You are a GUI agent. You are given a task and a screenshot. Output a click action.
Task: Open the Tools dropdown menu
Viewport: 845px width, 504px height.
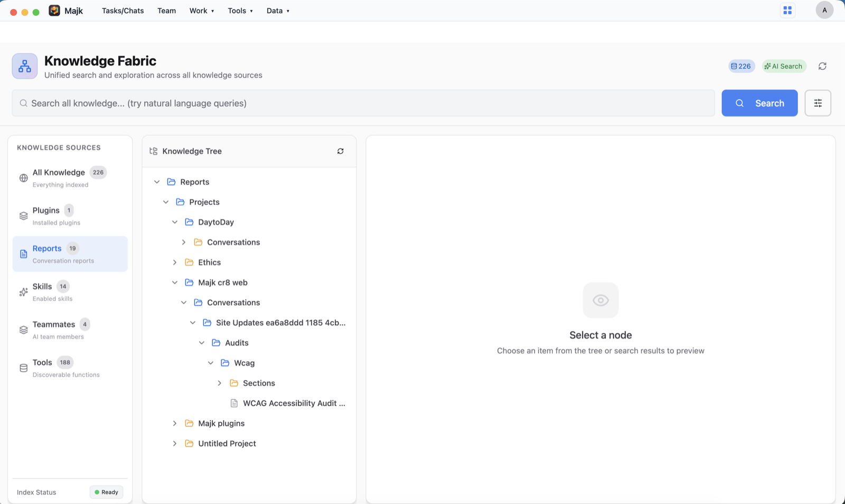point(240,11)
